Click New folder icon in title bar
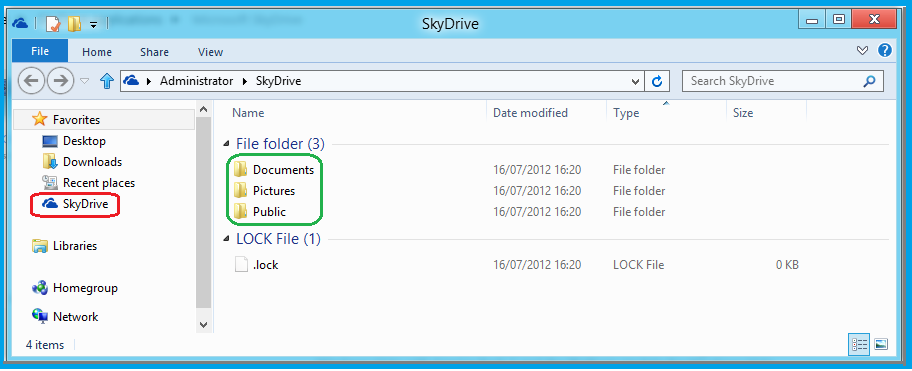This screenshot has width=912, height=371. pyautogui.click(x=74, y=24)
